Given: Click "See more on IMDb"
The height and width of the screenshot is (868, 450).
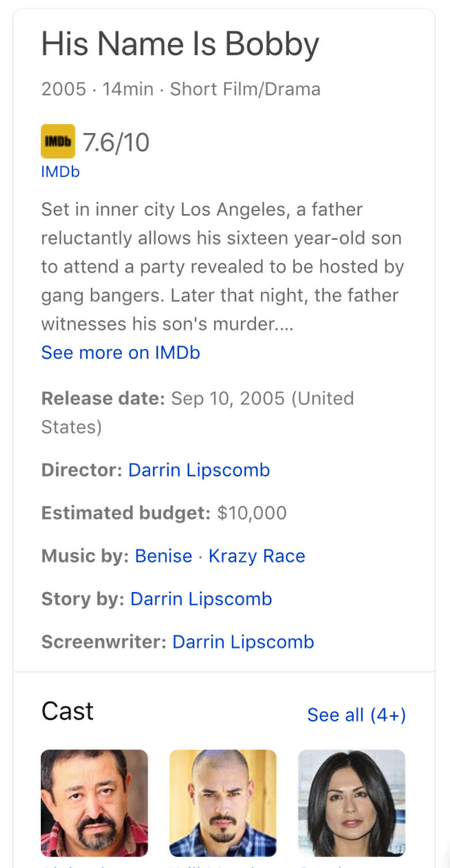Looking at the screenshot, I should tap(120, 352).
